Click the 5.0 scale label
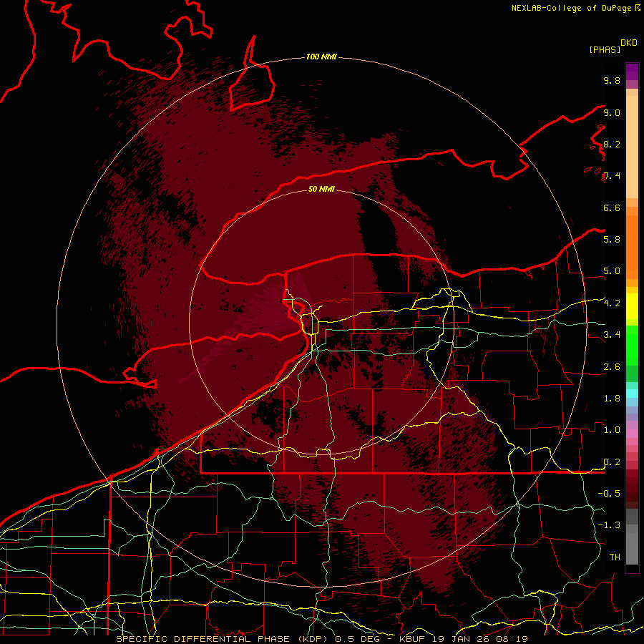Screen dimensions: 644x644 (612, 271)
